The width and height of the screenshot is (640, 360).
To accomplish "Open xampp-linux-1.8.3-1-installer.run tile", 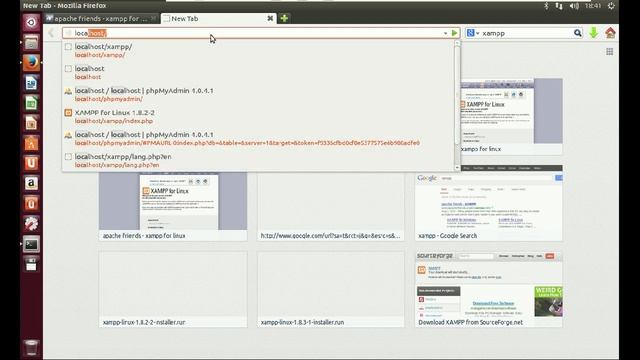I will point(331,289).
